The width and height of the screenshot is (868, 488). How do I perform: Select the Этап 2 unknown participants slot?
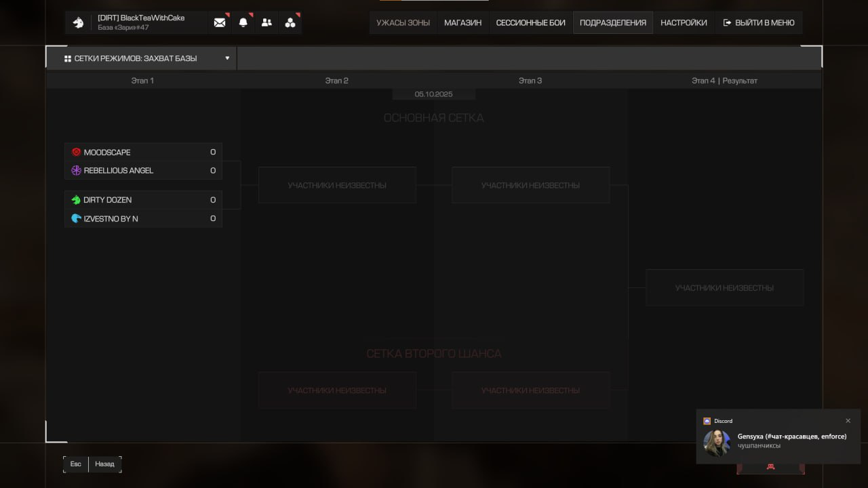point(337,185)
